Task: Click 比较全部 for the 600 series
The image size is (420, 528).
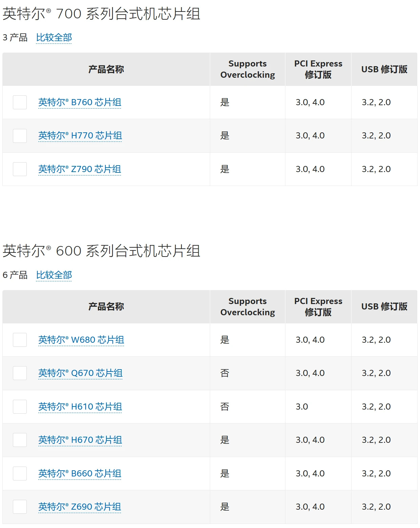Action: (54, 275)
